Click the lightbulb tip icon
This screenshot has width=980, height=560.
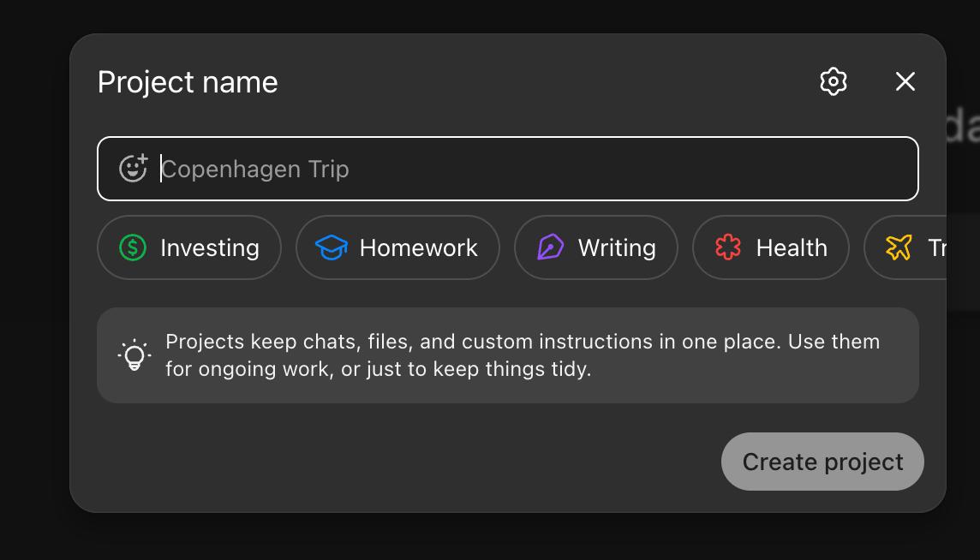[134, 355]
